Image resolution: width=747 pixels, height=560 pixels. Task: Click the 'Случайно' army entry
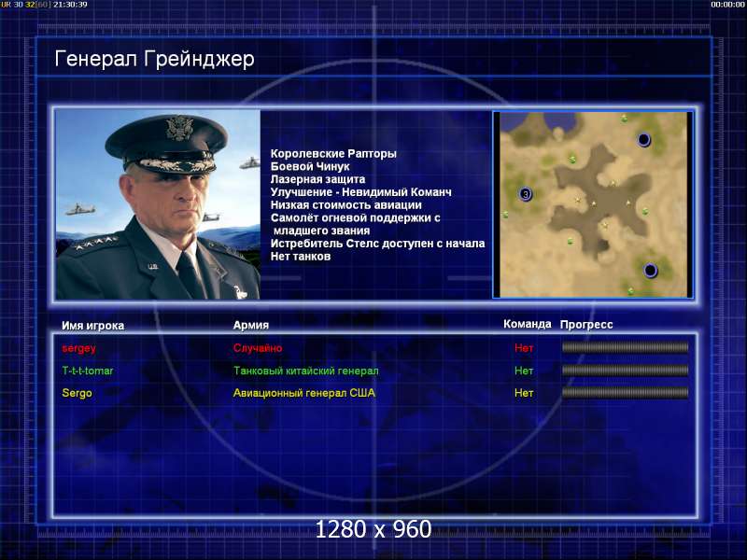258,348
